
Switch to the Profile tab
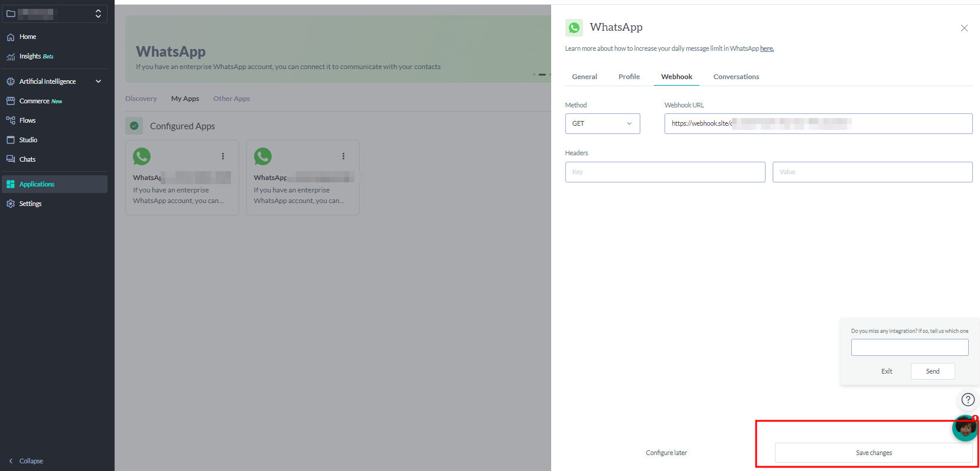tap(629, 77)
